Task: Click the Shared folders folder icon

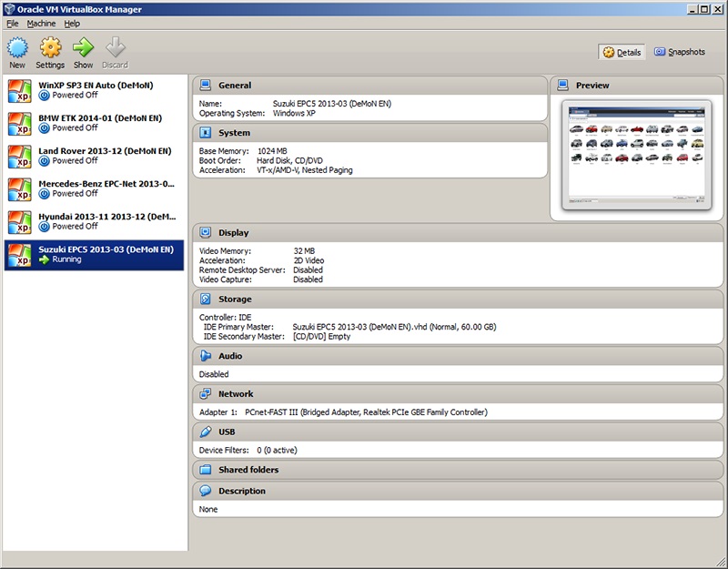Action: (x=205, y=470)
